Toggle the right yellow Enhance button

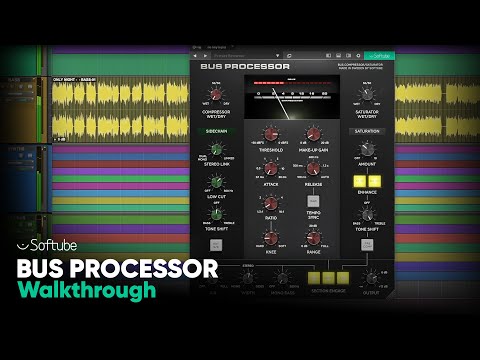374,181
